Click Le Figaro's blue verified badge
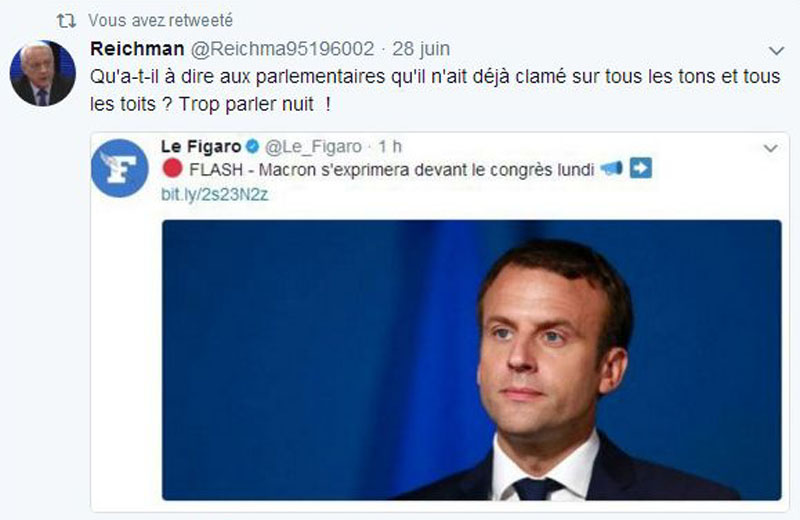Image resolution: width=800 pixels, height=520 pixels. pos(253,147)
